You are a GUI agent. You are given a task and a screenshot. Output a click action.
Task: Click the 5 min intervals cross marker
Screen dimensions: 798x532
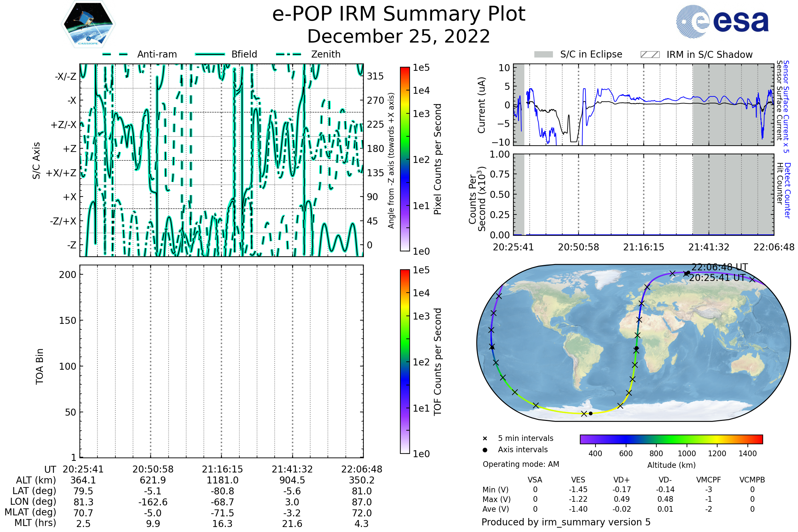click(x=485, y=439)
